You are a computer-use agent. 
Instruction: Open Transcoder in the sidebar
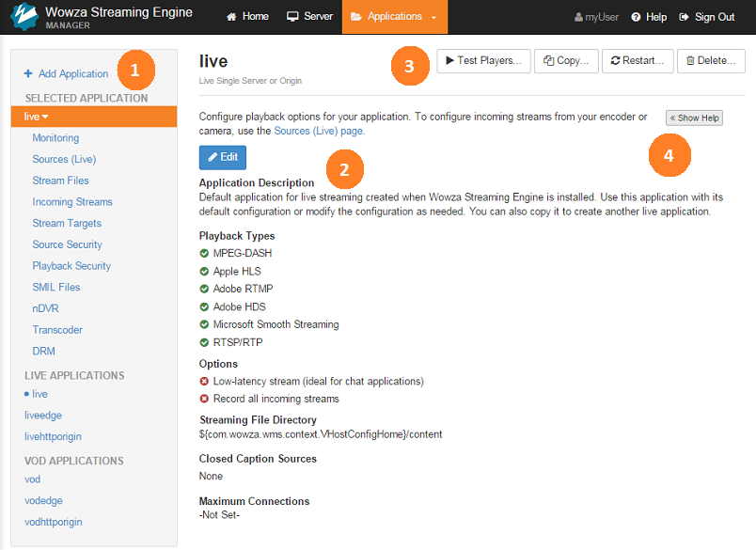57,330
